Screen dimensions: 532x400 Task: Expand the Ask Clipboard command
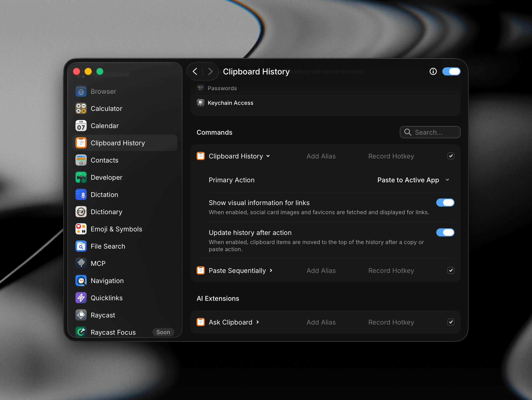coord(258,322)
